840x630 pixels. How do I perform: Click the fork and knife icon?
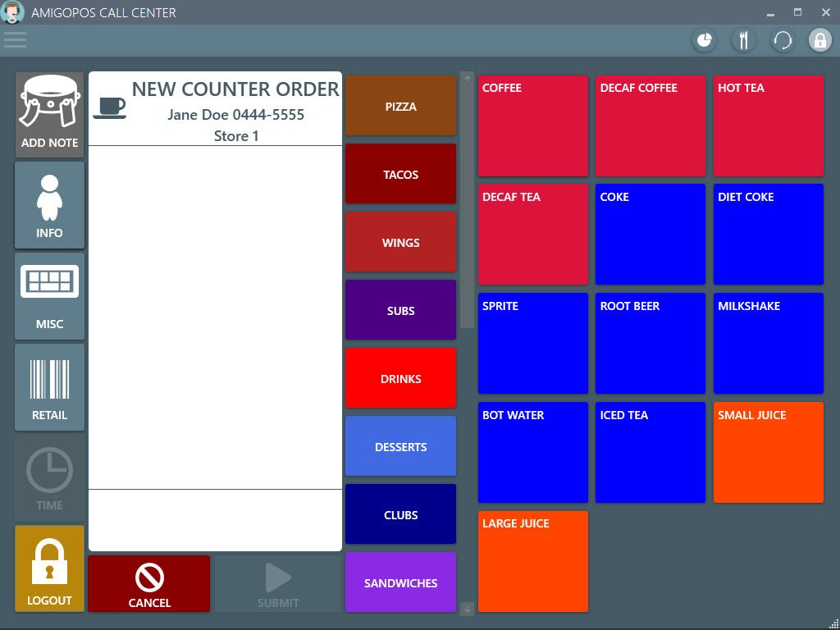[743, 39]
